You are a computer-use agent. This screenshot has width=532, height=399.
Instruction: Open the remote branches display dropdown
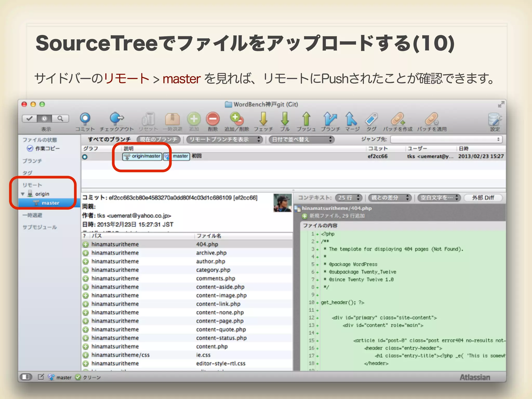pos(224,139)
